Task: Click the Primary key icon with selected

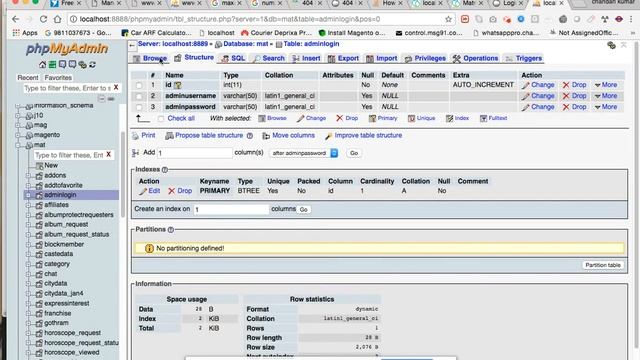Action: 372,118
